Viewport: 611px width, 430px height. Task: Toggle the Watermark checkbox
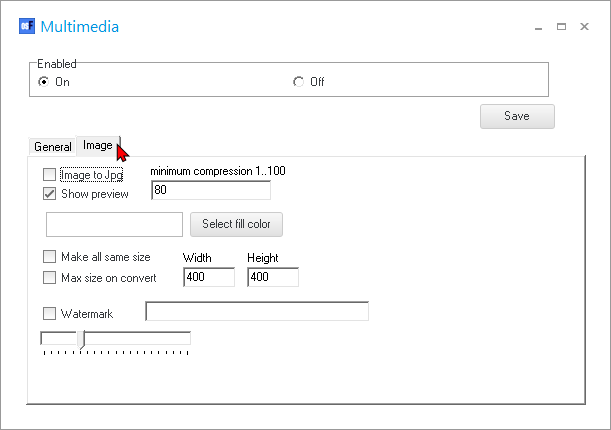(x=50, y=314)
